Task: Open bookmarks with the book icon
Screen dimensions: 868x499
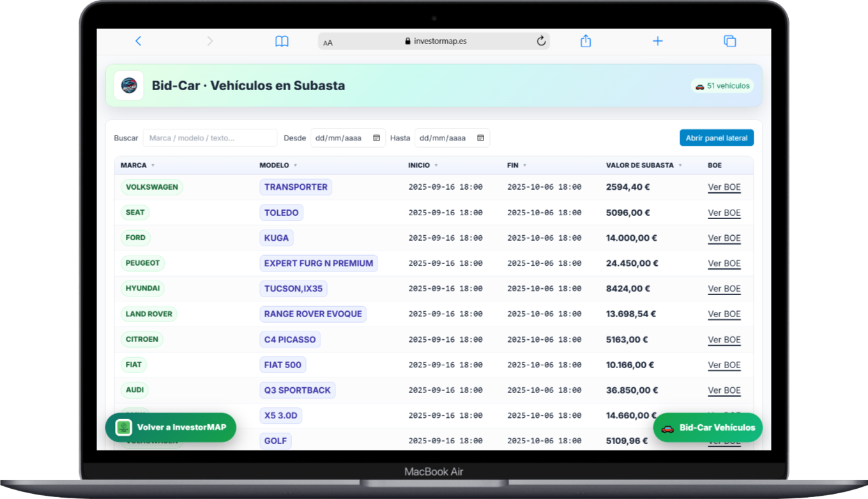Action: click(x=282, y=41)
